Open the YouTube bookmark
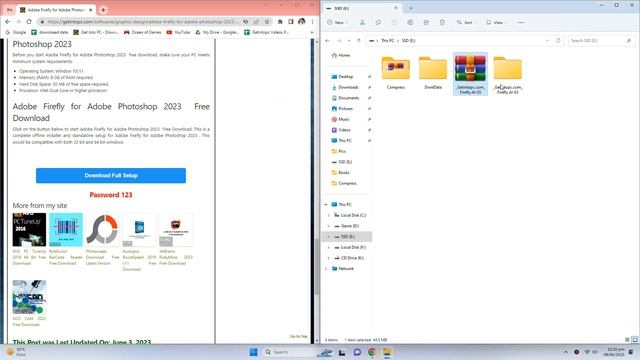The height and width of the screenshot is (360, 640). tap(178, 32)
